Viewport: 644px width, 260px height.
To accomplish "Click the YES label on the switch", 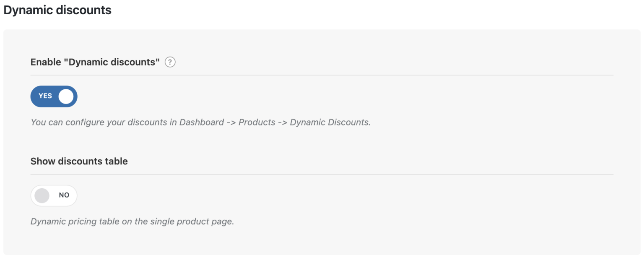I will (45, 96).
